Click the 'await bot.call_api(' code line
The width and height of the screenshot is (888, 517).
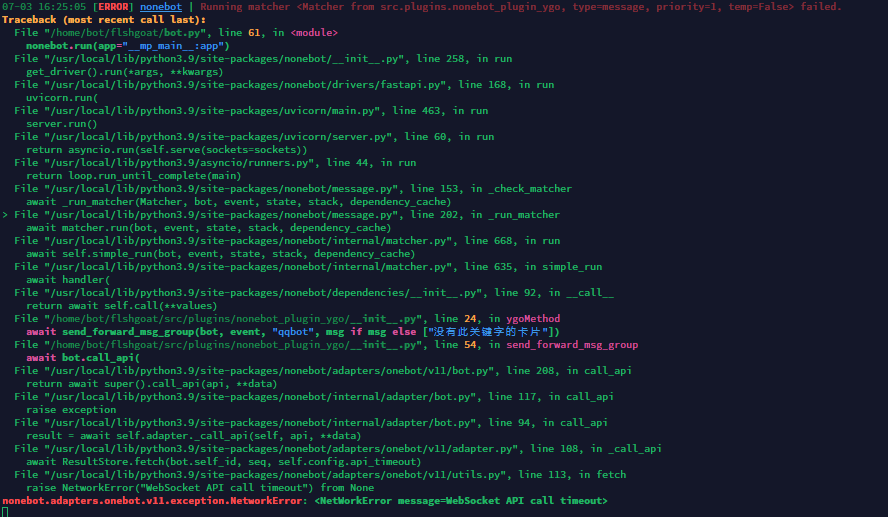[x=83, y=358]
